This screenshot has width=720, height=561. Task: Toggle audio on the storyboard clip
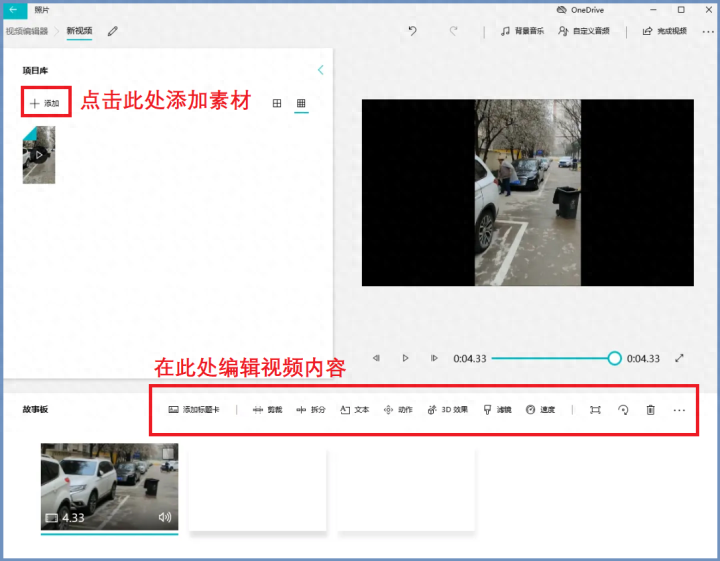(x=165, y=518)
